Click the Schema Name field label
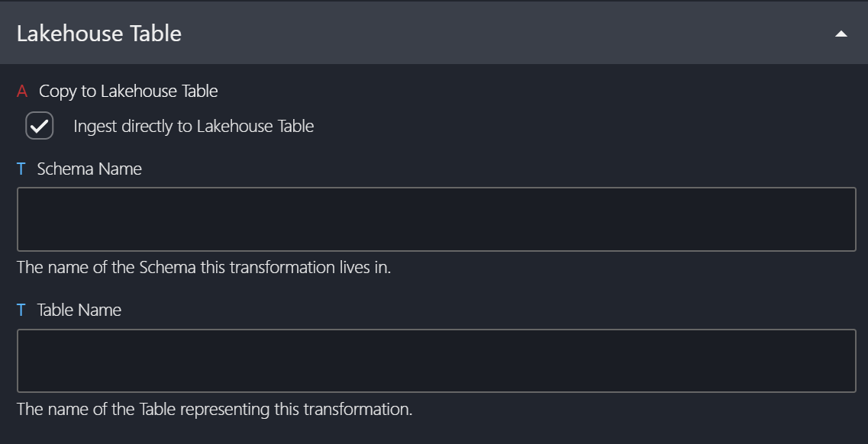Image resolution: width=868 pixels, height=444 pixels. [x=89, y=169]
